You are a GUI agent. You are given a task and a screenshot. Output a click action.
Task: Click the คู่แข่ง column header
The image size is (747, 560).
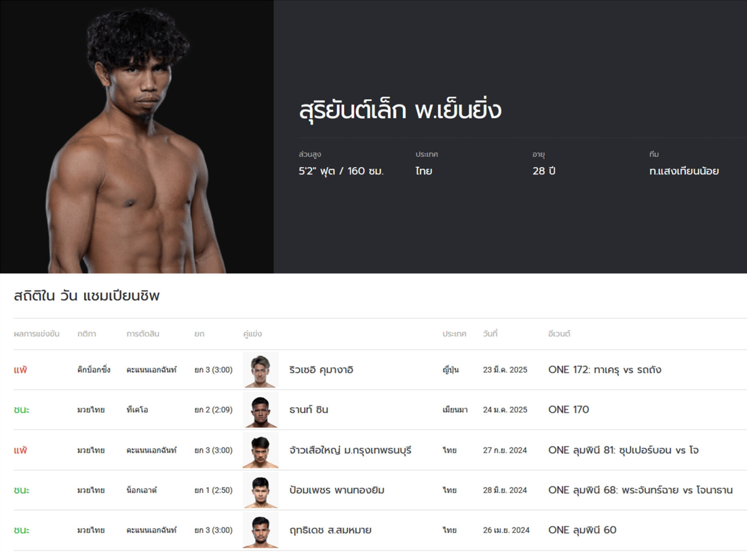252,334
